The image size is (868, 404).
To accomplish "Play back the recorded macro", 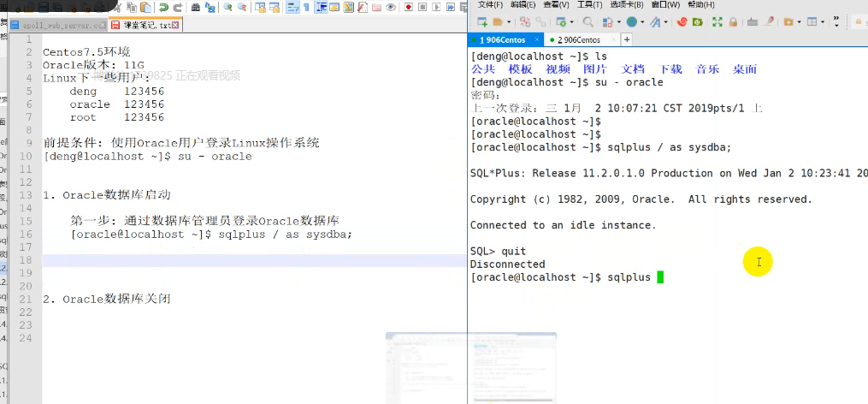I will [x=436, y=7].
